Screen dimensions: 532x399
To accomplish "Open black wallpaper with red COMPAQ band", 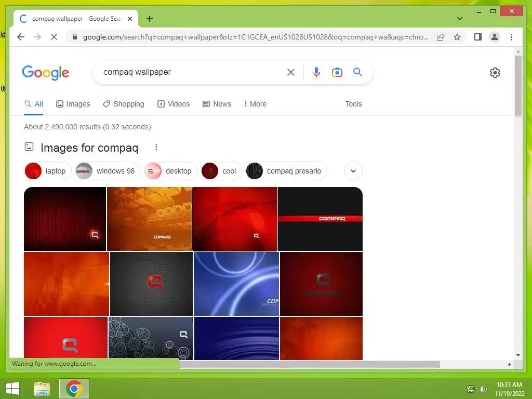I will 320,219.
